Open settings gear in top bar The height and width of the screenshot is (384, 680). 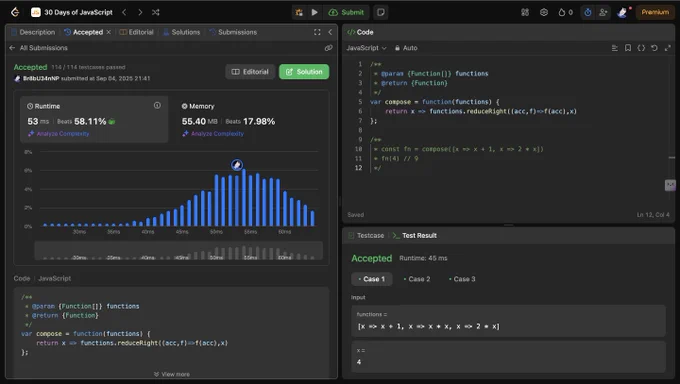[x=544, y=12]
